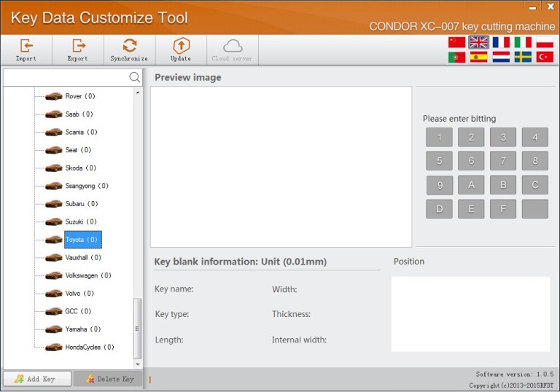Click bitting key 7
This screenshot has height=392, width=560.
503,160
